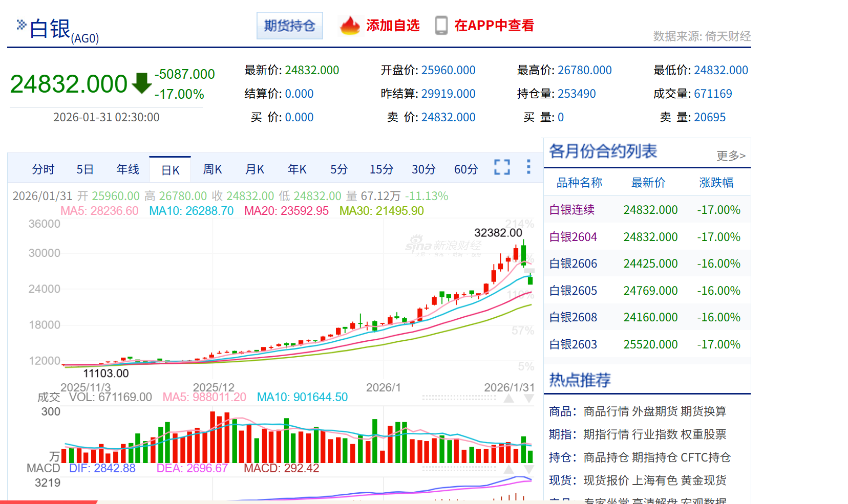Select the 周K weekly chart tab
This screenshot has width=848, height=504.
213,169
